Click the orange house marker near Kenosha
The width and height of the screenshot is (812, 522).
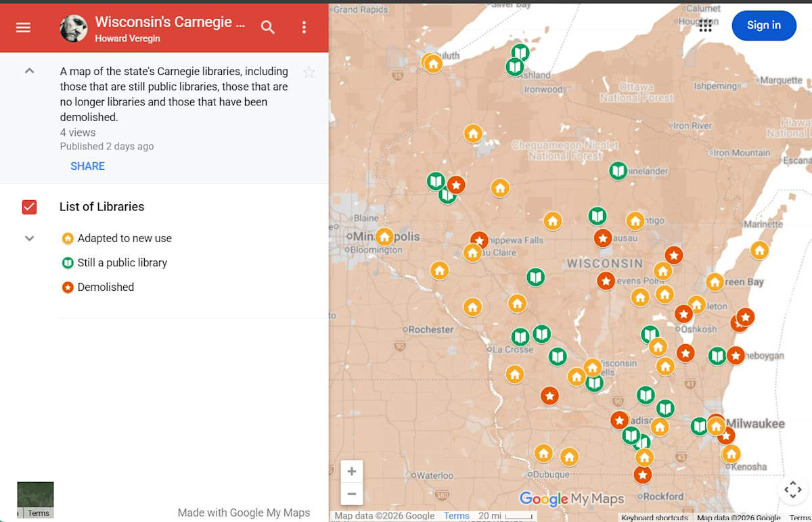(731, 454)
